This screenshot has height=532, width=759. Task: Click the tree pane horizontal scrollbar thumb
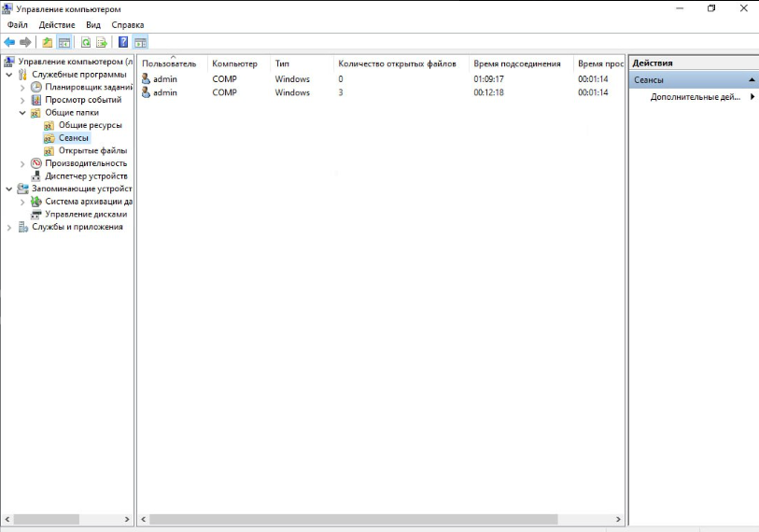(47, 520)
